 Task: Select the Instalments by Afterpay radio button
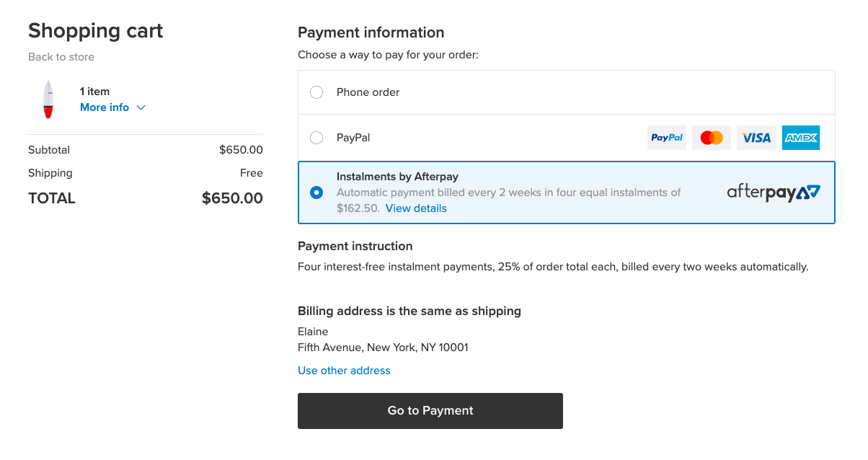pyautogui.click(x=316, y=193)
